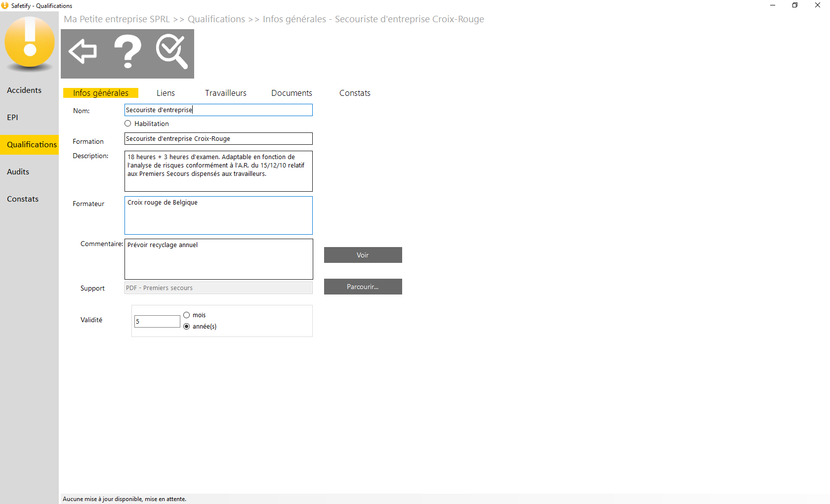Viewport: 830px width, 504px height.
Task: Restore down the Safetify window
Action: [795, 5]
